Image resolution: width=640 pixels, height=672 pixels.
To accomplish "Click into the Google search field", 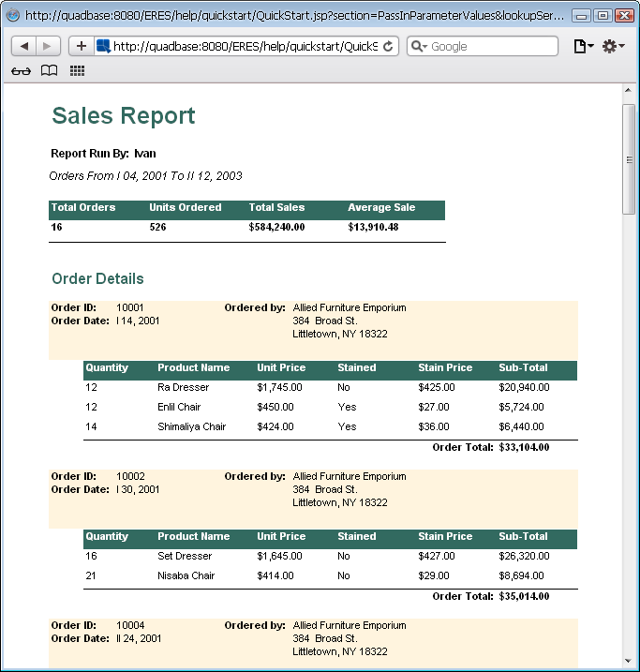I will pyautogui.click(x=487, y=46).
